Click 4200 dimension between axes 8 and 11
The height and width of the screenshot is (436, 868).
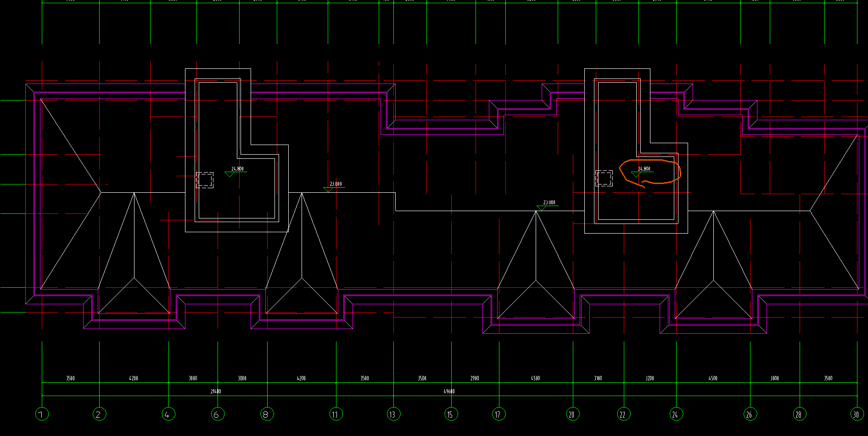point(301,378)
